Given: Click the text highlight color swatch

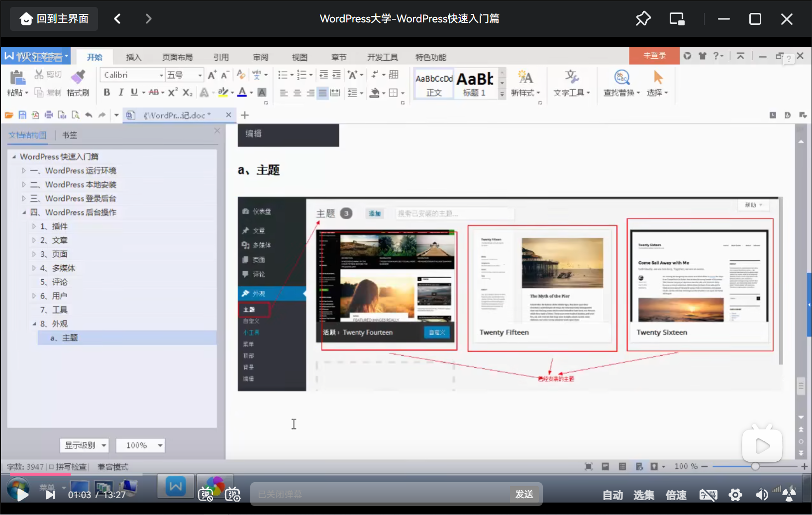Looking at the screenshot, I should (x=223, y=93).
